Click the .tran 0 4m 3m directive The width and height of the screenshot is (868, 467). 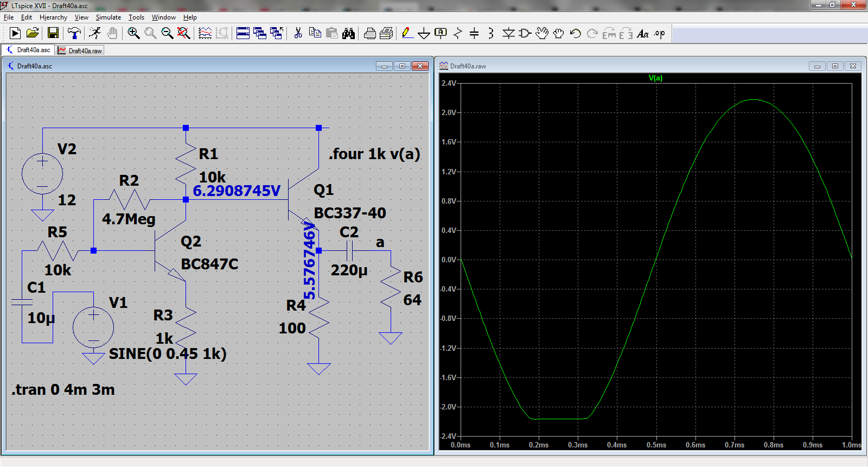[x=63, y=389]
